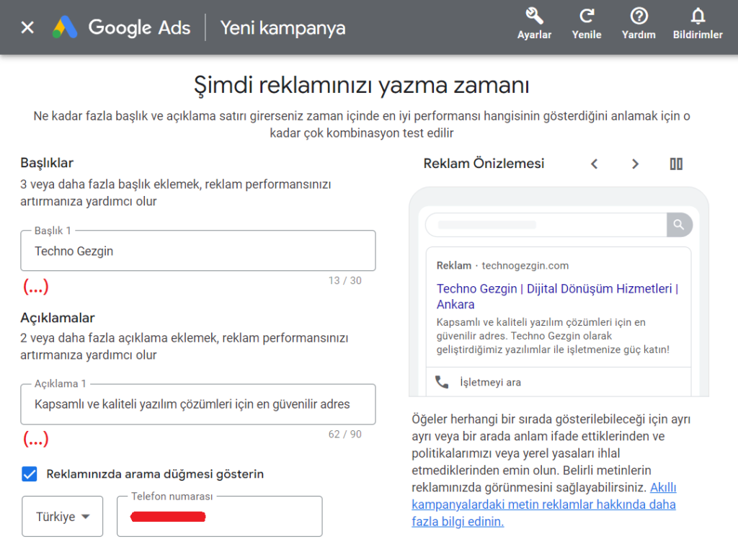Open the Türkiye country dropdown
The image size is (738, 560).
click(x=62, y=516)
